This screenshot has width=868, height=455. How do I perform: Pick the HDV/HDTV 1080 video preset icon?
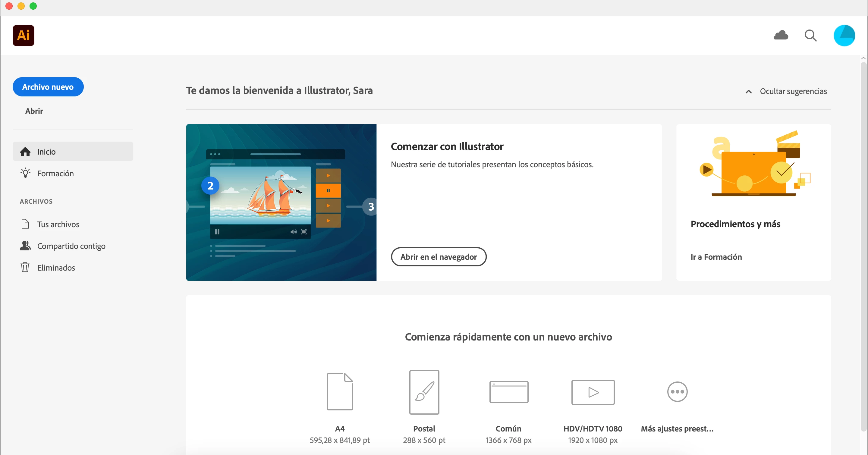(x=593, y=392)
